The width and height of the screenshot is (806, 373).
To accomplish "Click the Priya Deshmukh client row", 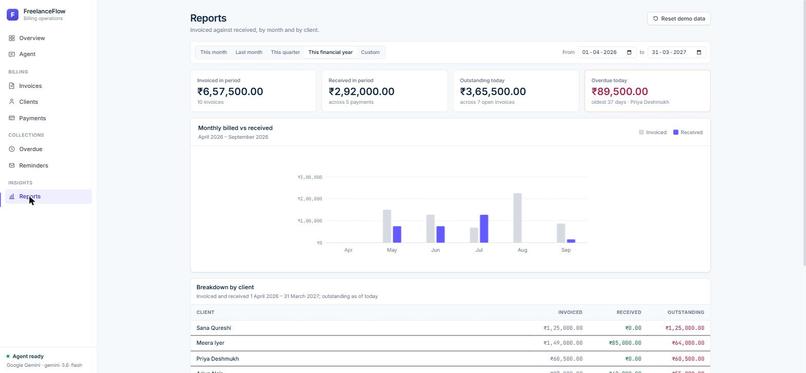I will (x=450, y=359).
